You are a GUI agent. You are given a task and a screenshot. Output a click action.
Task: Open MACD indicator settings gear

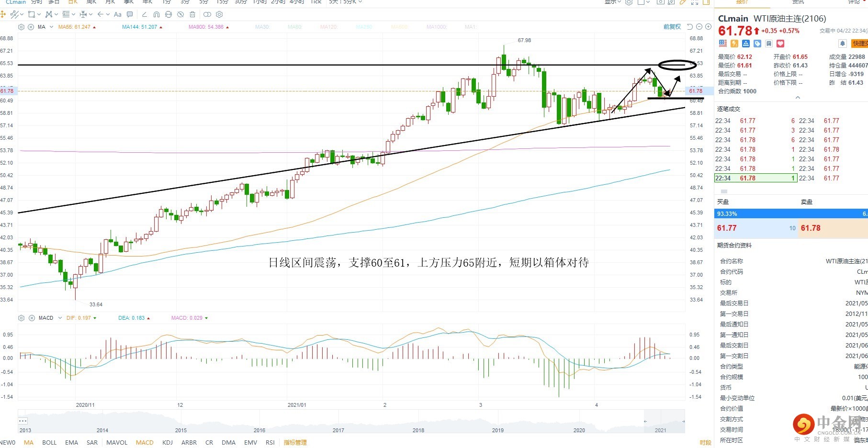[21, 318]
